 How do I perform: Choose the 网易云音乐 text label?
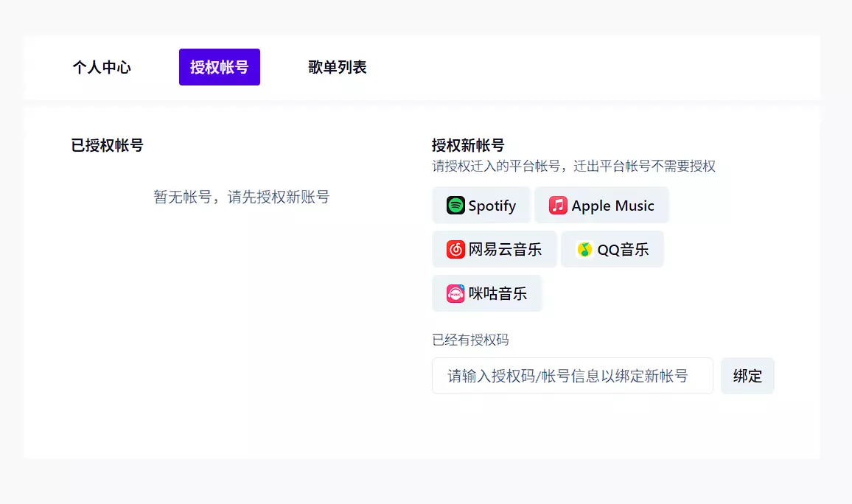coord(505,250)
